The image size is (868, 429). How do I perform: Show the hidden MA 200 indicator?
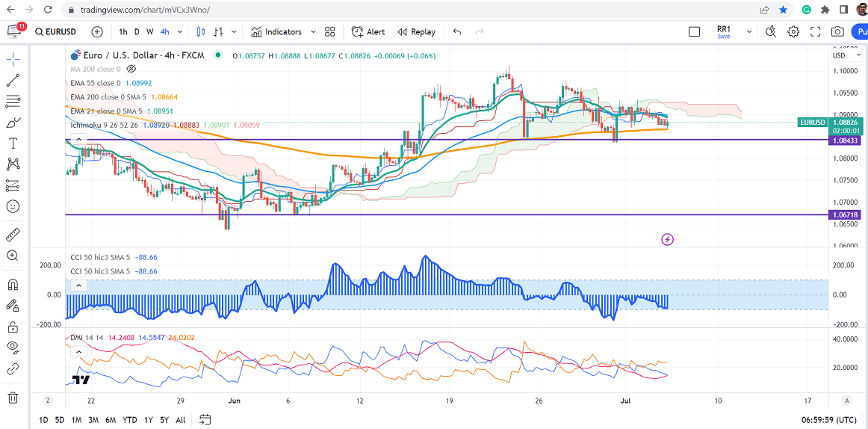click(131, 69)
